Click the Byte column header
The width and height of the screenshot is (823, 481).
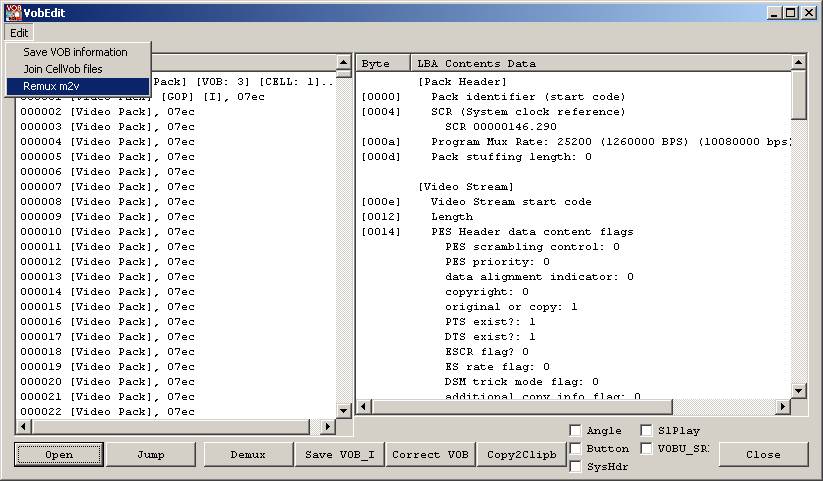tap(384, 63)
